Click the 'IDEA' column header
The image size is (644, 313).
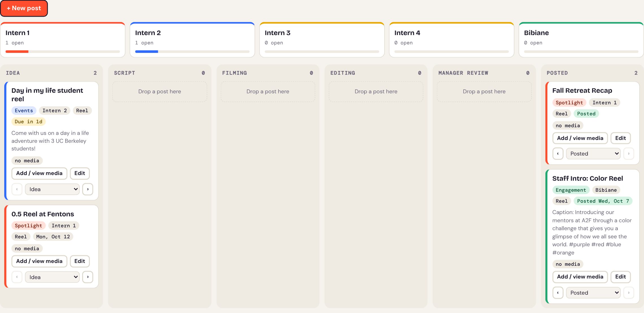13,73
